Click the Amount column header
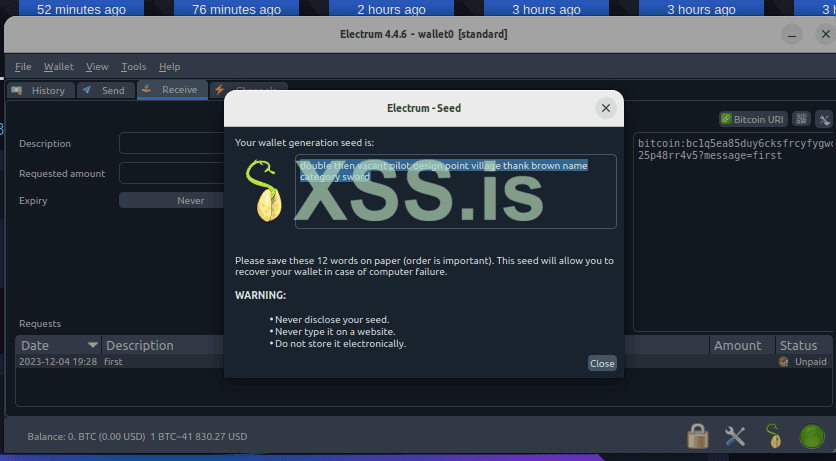The height and width of the screenshot is (461, 836). [742, 345]
